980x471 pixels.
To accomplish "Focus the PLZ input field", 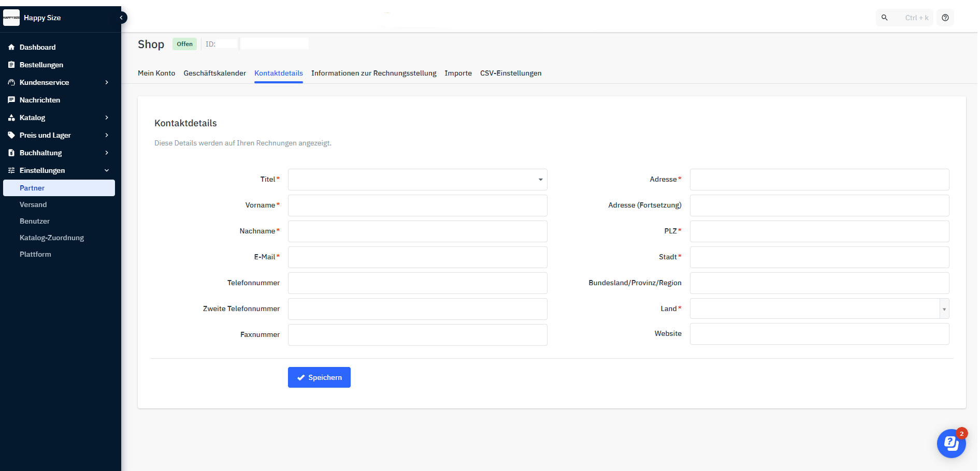I will click(x=819, y=231).
